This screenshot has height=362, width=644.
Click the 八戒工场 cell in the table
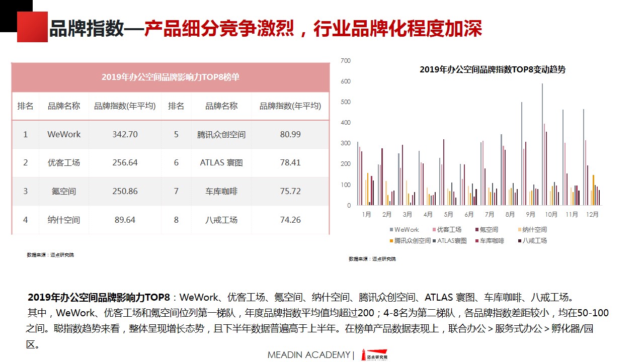click(221, 220)
